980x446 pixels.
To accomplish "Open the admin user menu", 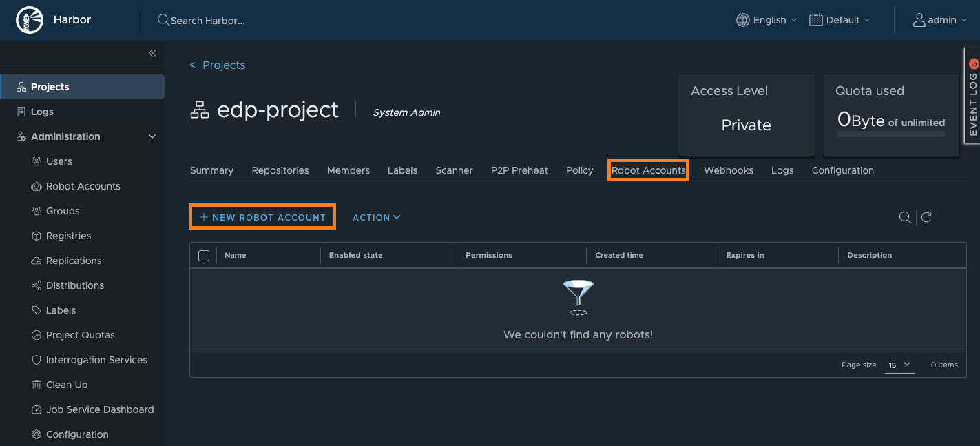I will pyautogui.click(x=940, y=20).
